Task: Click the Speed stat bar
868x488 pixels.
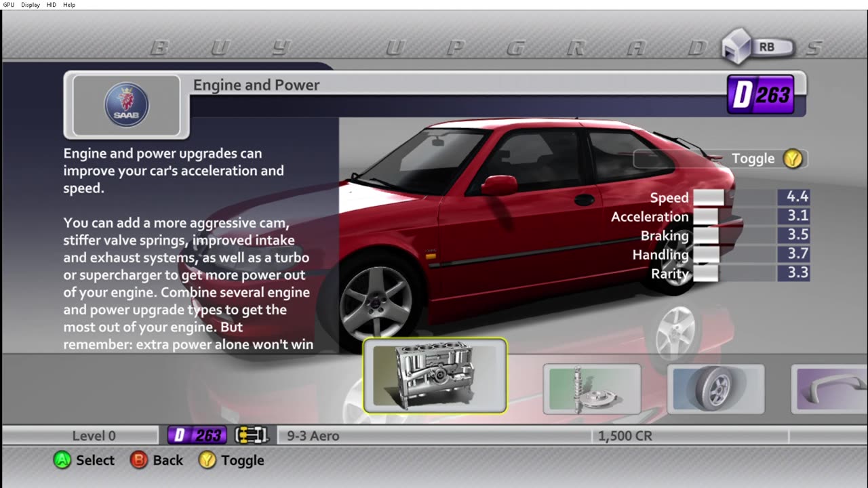Action: pyautogui.click(x=734, y=197)
